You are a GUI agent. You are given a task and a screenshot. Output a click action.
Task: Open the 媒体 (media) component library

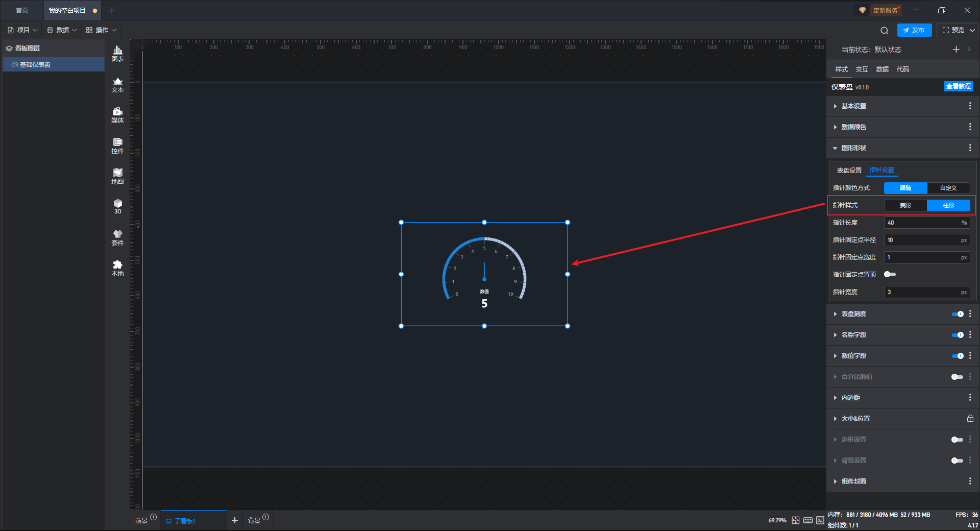pyautogui.click(x=117, y=115)
